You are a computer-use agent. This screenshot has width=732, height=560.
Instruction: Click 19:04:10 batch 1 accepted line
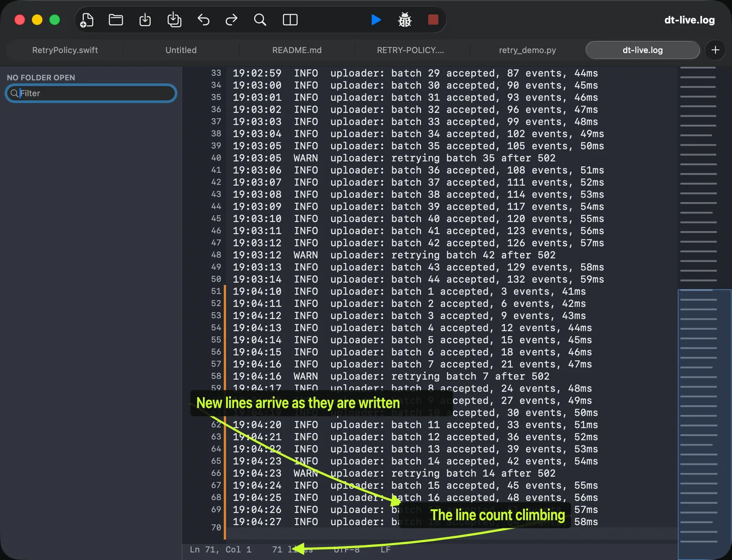tap(409, 292)
